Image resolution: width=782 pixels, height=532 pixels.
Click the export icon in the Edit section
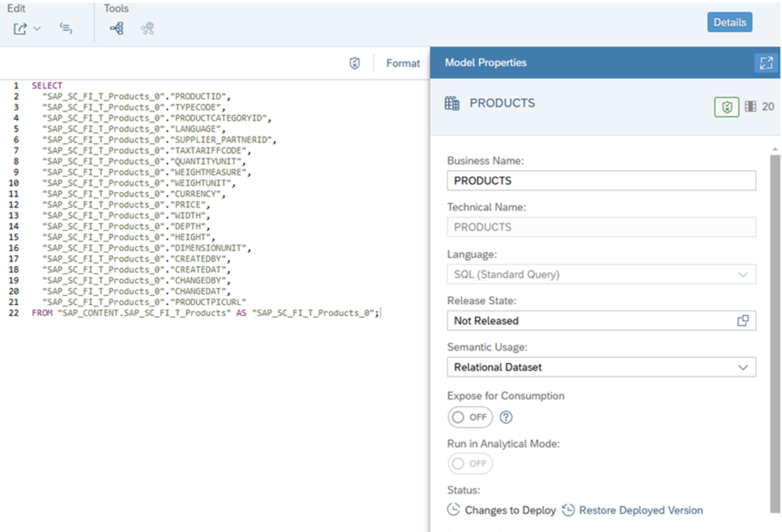click(20, 28)
